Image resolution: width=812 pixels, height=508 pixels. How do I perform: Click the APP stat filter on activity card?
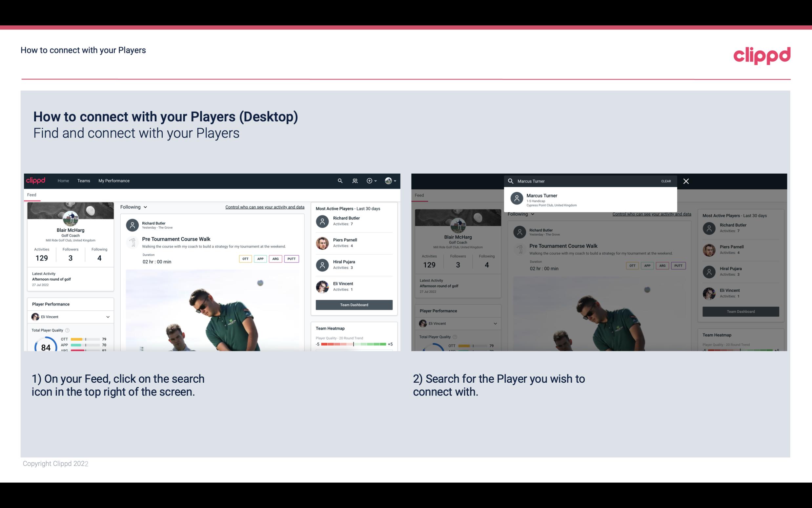tap(260, 259)
